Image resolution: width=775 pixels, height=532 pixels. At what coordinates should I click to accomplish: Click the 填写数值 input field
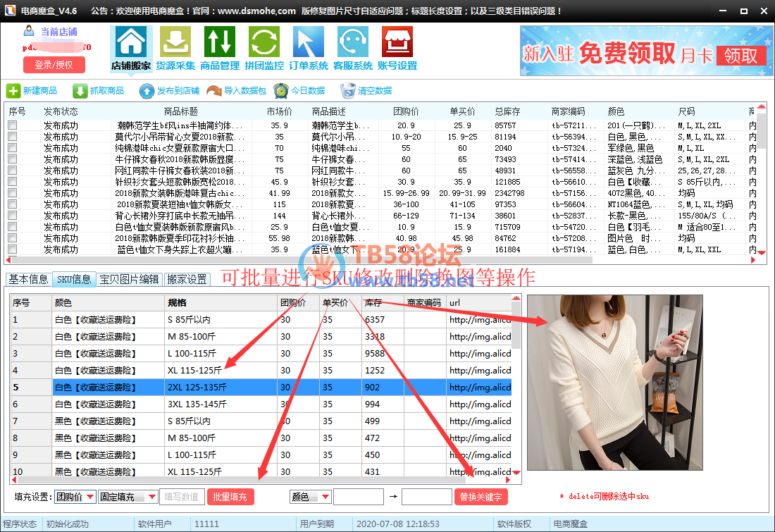point(182,497)
